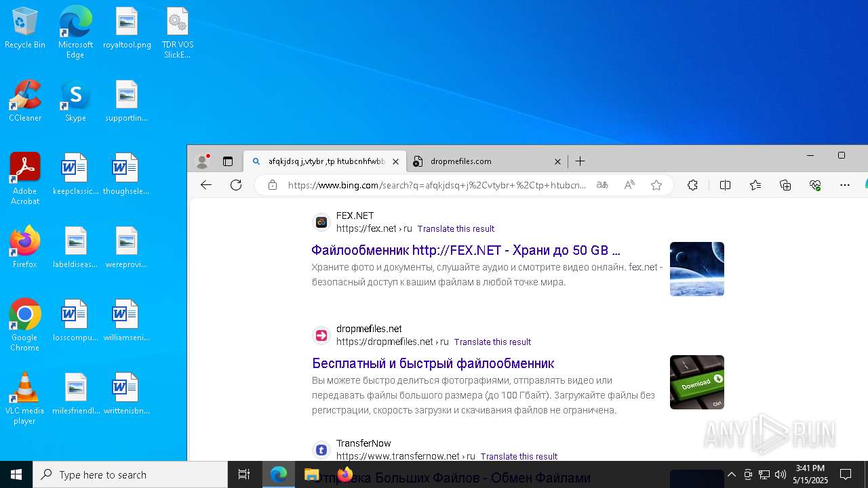The height and width of the screenshot is (488, 868).
Task: Open CCleaner desktop shortcut
Action: 25,102
